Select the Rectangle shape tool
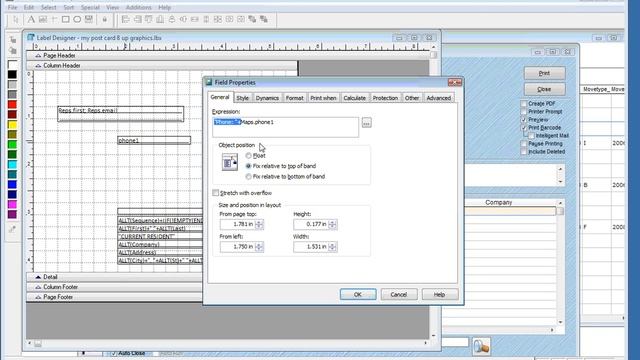 click(65, 19)
